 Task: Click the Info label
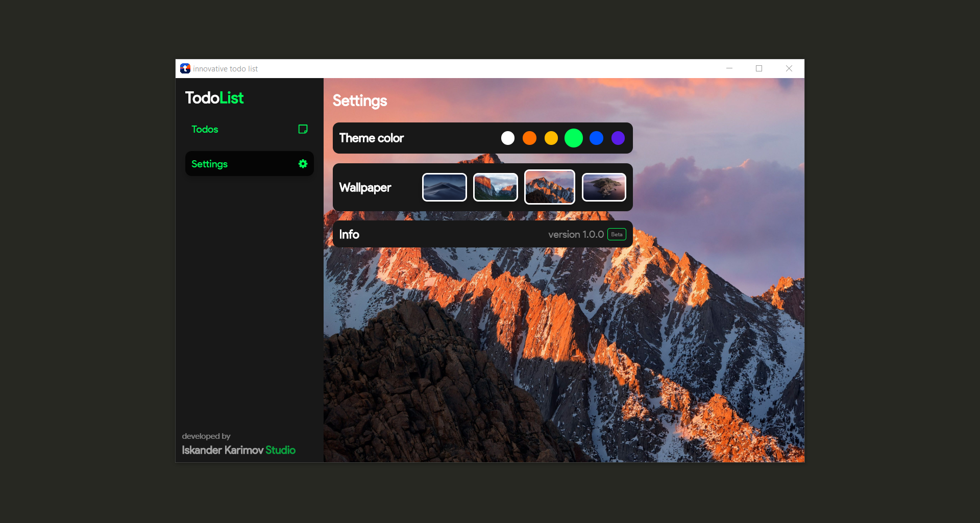[349, 234]
